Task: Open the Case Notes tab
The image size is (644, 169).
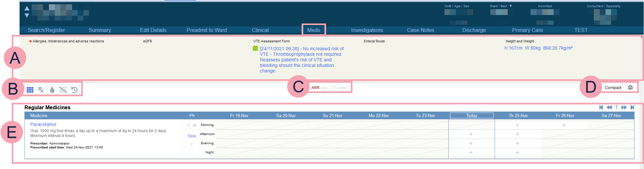Action: (420, 30)
